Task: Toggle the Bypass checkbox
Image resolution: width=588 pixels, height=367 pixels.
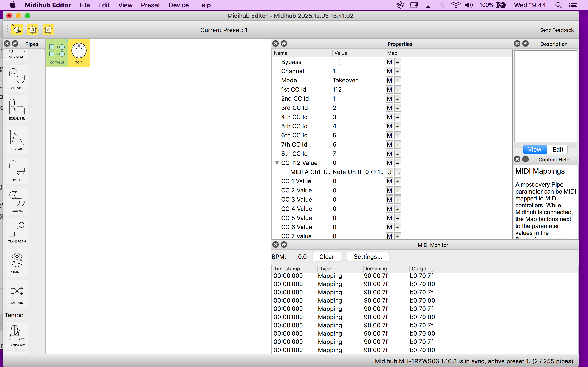Action: click(336, 62)
